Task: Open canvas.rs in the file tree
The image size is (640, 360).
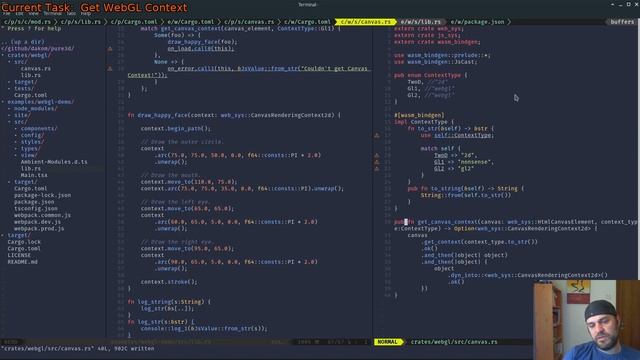Action: [x=36, y=69]
